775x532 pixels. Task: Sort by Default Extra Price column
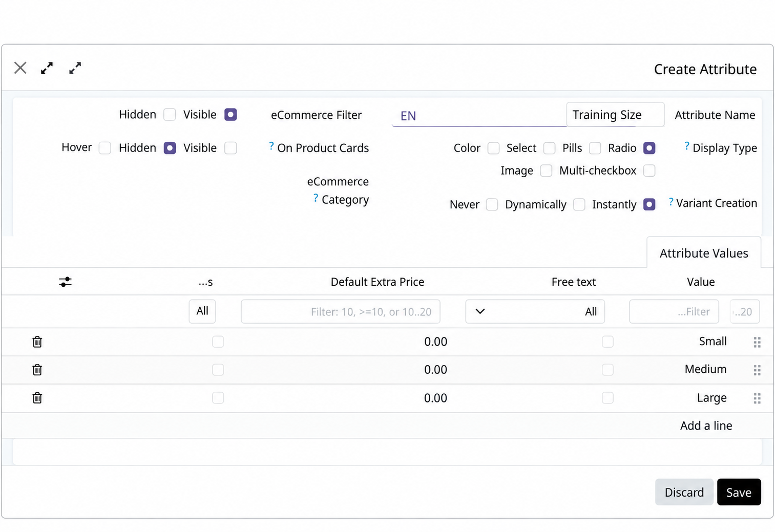[377, 282]
